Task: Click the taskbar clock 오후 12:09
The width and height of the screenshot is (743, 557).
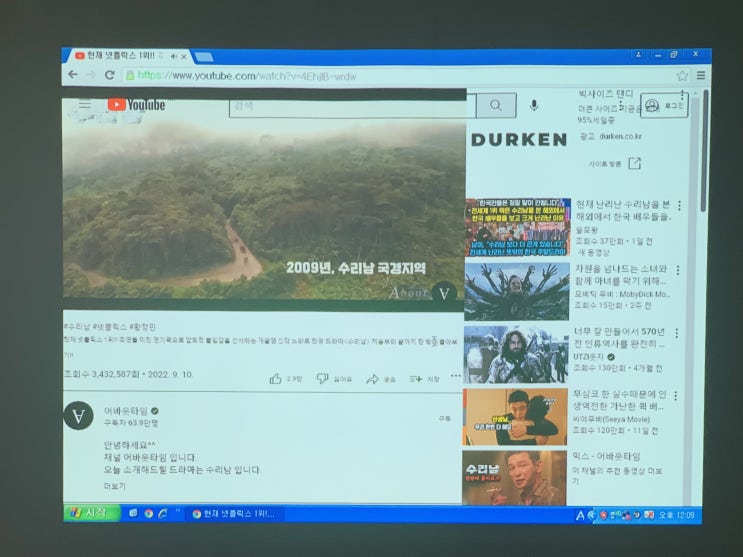Action: point(677,515)
